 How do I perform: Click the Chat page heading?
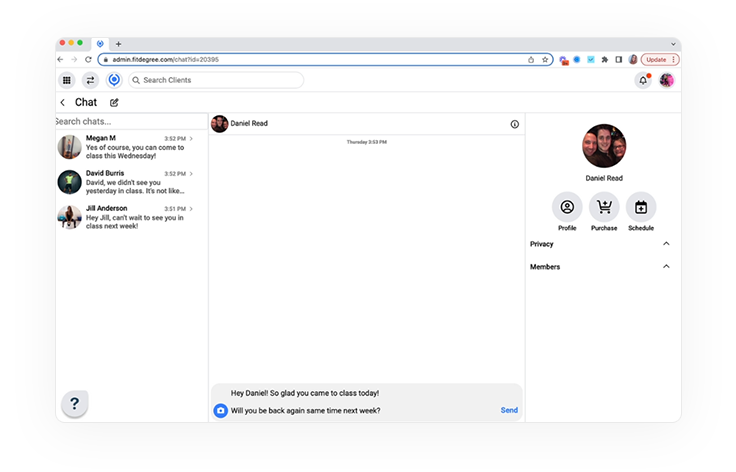[x=86, y=102]
